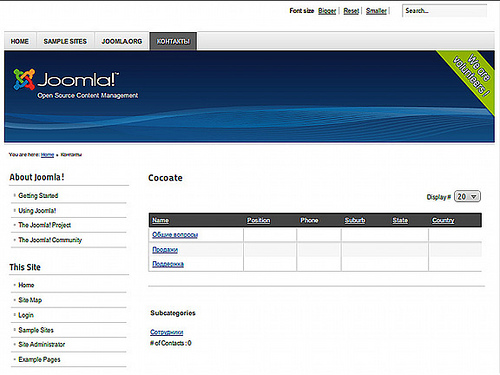Sort contacts by Country column header
This screenshot has height=375, width=500.
click(443, 220)
